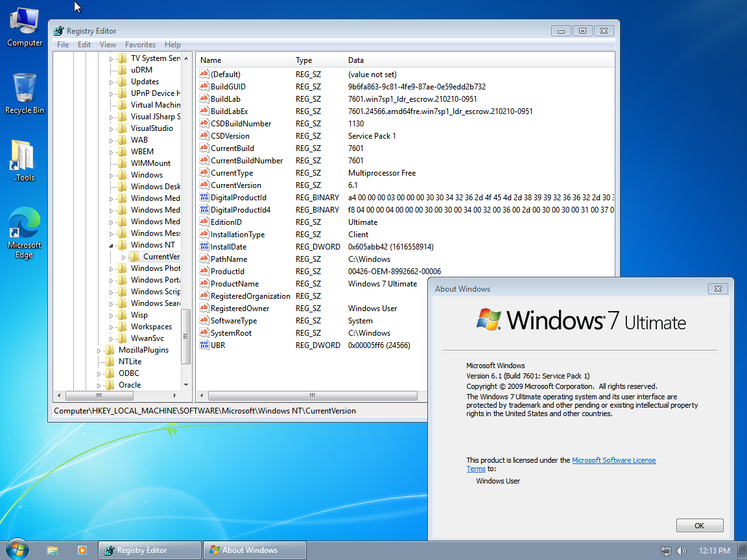Click OK in About Windows dialog
The image size is (747, 560).
coord(700,525)
